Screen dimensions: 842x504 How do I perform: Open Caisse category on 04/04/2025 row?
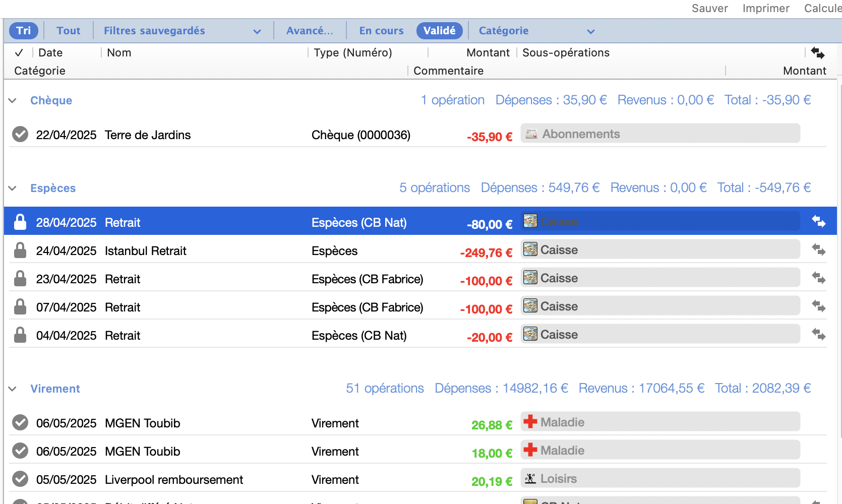click(660, 334)
